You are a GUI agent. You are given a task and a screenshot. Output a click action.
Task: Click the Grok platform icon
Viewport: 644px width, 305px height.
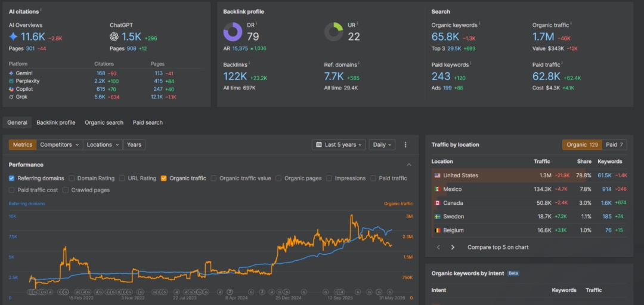click(x=11, y=97)
